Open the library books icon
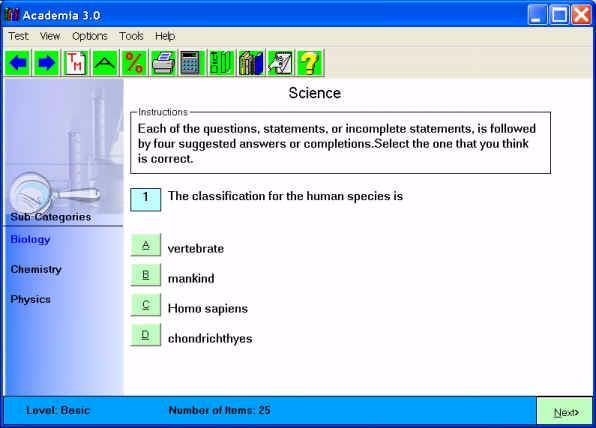 coord(251,63)
